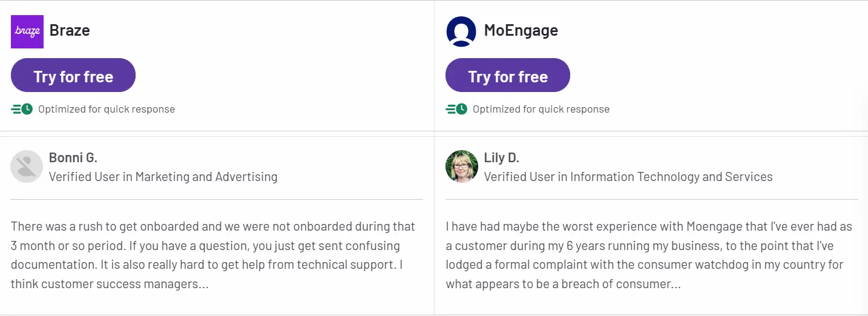This screenshot has width=868, height=316.
Task: Click the MoEngage circular logo icon
Action: [461, 31]
